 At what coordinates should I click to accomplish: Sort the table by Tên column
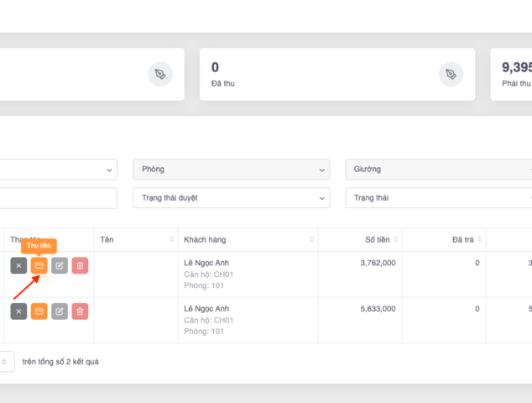(172, 240)
